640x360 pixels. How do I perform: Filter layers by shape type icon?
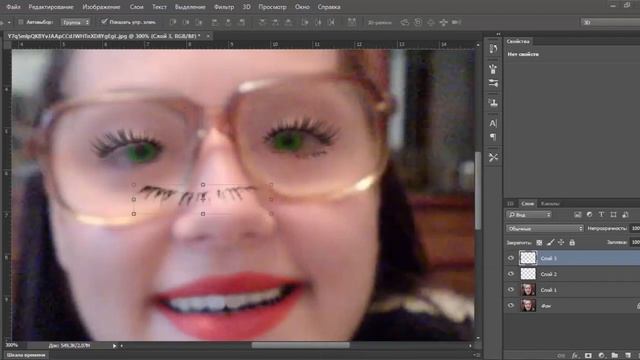click(613, 215)
